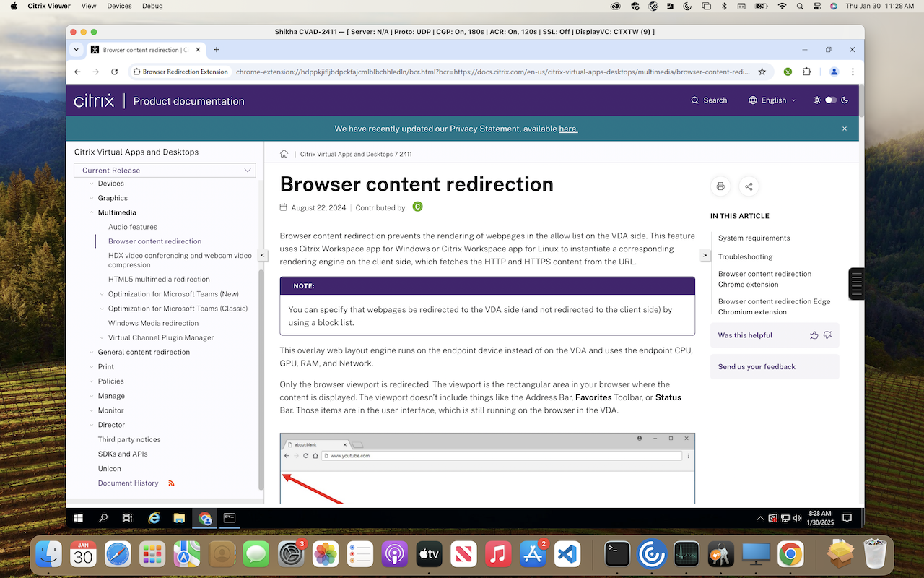Give a thumbs up on Was this helpful
The width and height of the screenshot is (924, 578).
click(x=814, y=335)
